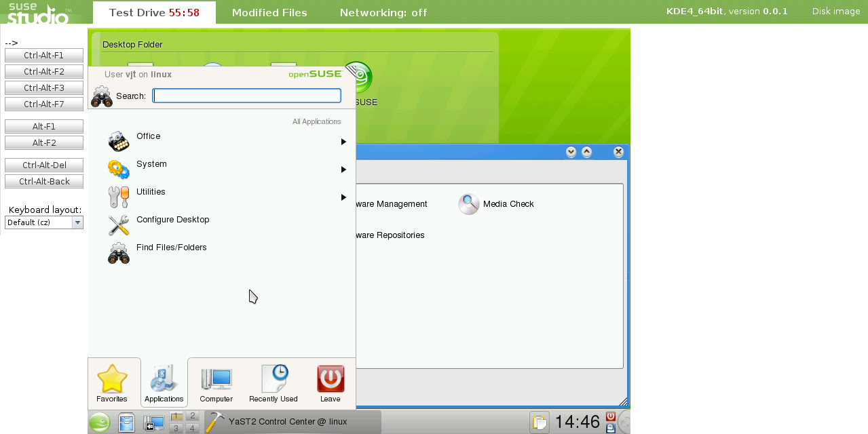Click the show desktop taskbar icon

click(154, 423)
